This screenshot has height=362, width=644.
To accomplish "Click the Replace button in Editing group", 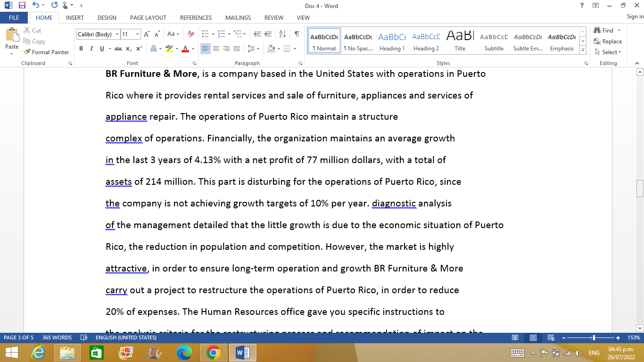I will [608, 41].
